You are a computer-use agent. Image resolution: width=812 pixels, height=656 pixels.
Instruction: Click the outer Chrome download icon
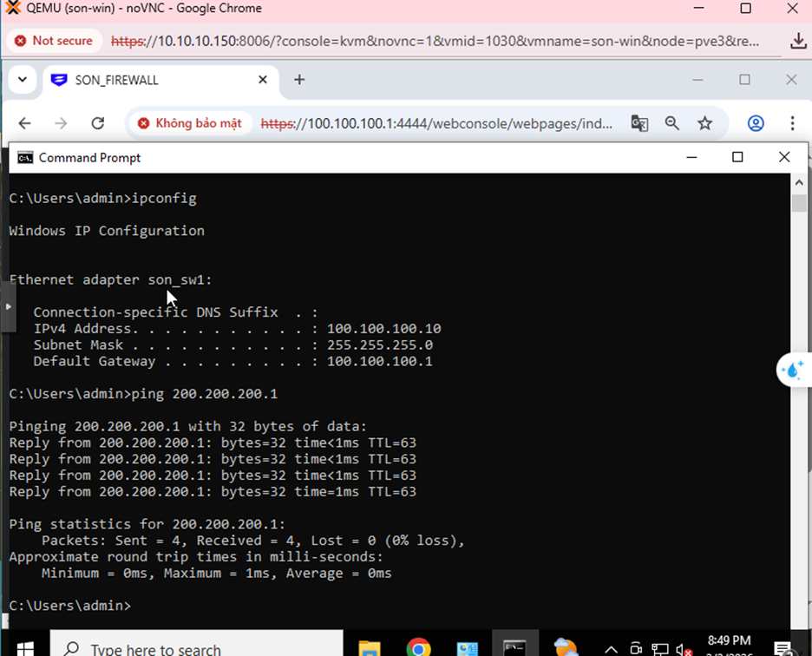798,41
